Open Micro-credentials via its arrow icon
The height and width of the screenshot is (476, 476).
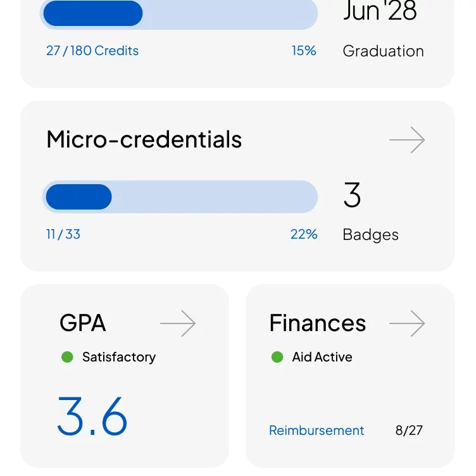407,140
